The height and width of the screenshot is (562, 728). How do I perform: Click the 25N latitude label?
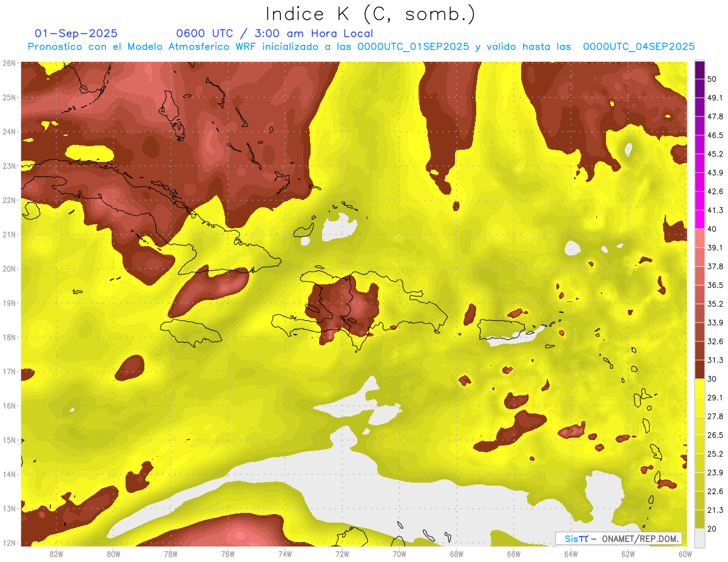(9, 97)
